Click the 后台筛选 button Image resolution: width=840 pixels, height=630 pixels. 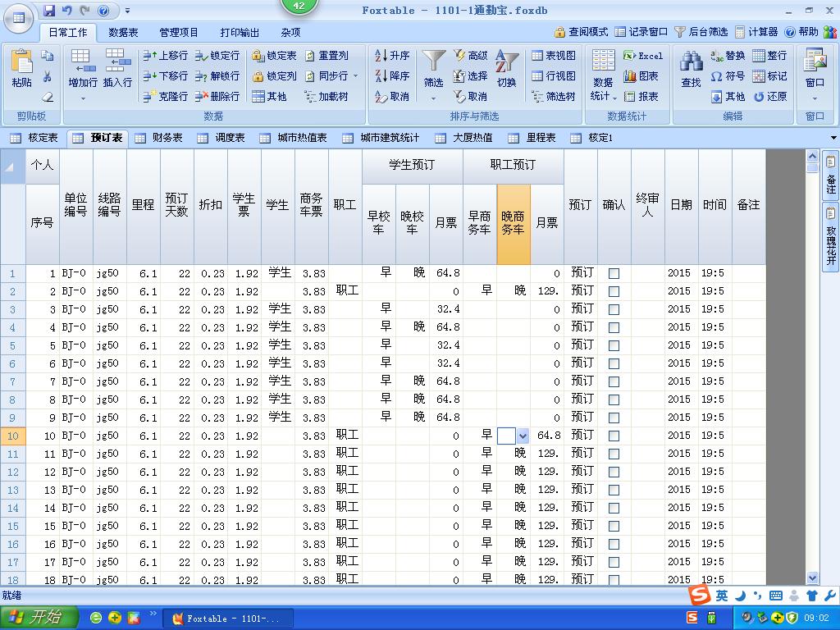click(x=701, y=32)
